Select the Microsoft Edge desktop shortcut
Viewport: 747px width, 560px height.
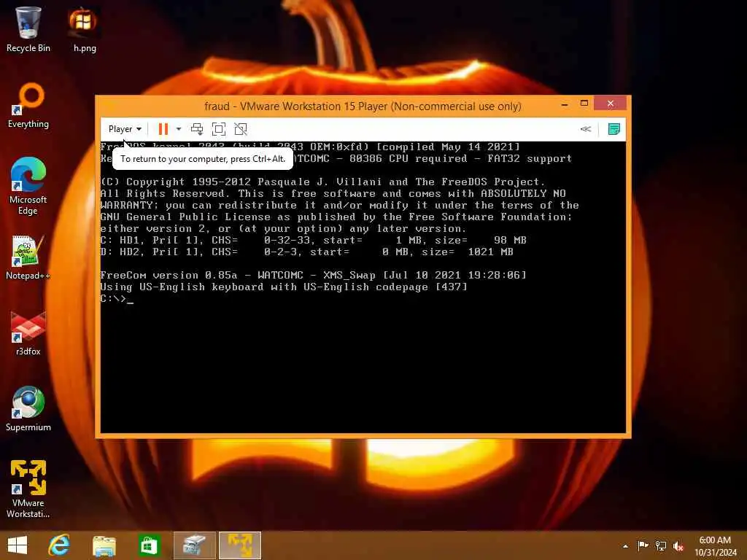coord(28,186)
